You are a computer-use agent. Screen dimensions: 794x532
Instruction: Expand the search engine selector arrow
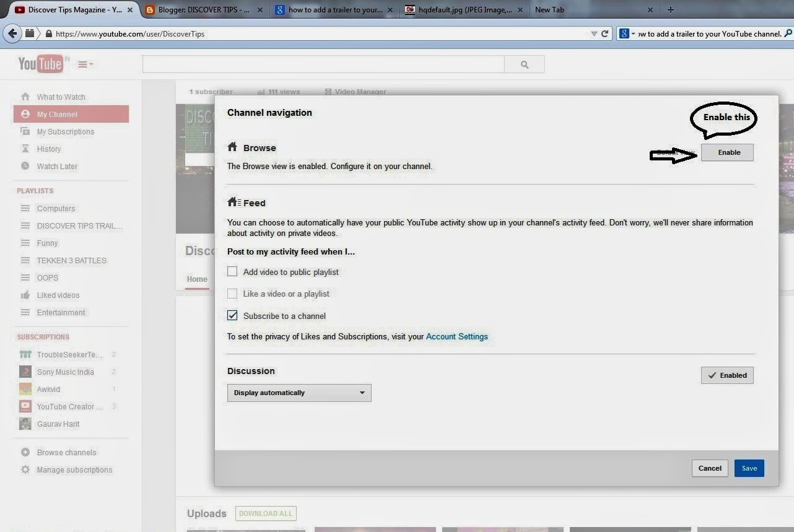tap(633, 34)
